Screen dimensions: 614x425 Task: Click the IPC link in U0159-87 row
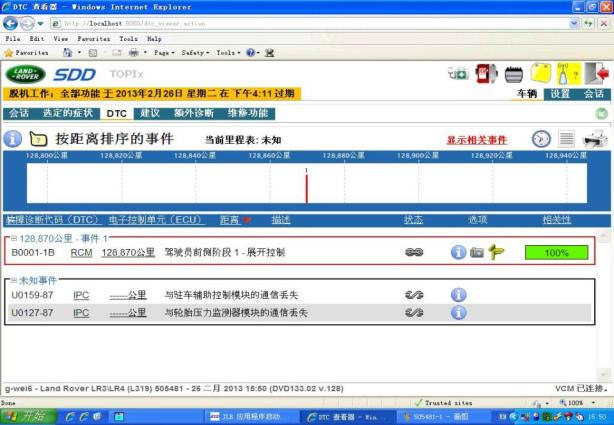click(x=81, y=295)
